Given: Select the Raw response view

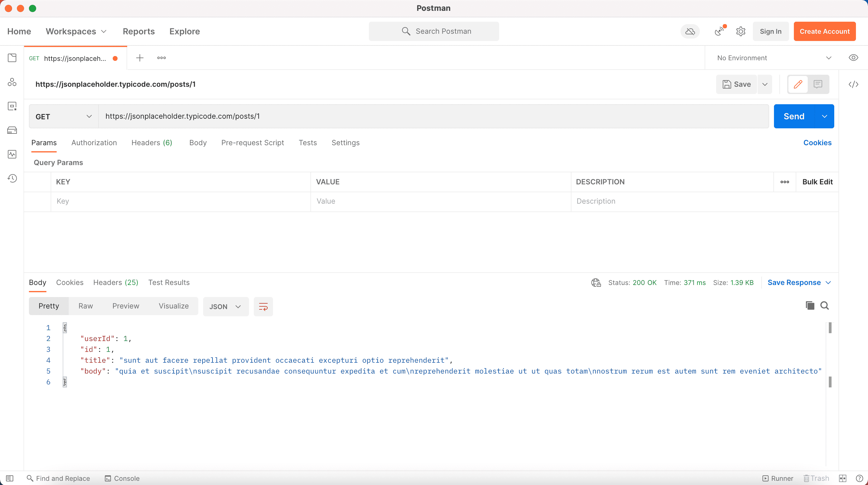Looking at the screenshot, I should [86, 306].
